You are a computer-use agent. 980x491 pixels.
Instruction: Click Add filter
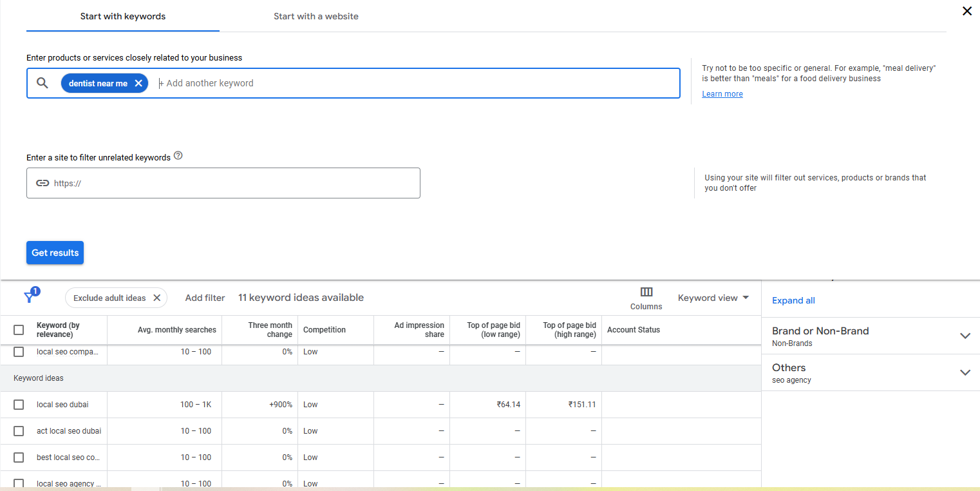pyautogui.click(x=205, y=298)
